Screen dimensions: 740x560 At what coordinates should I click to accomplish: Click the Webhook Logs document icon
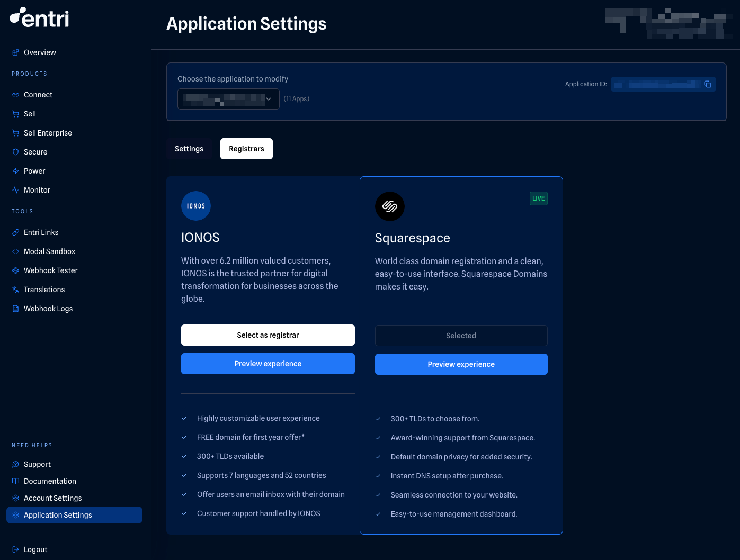coord(16,309)
